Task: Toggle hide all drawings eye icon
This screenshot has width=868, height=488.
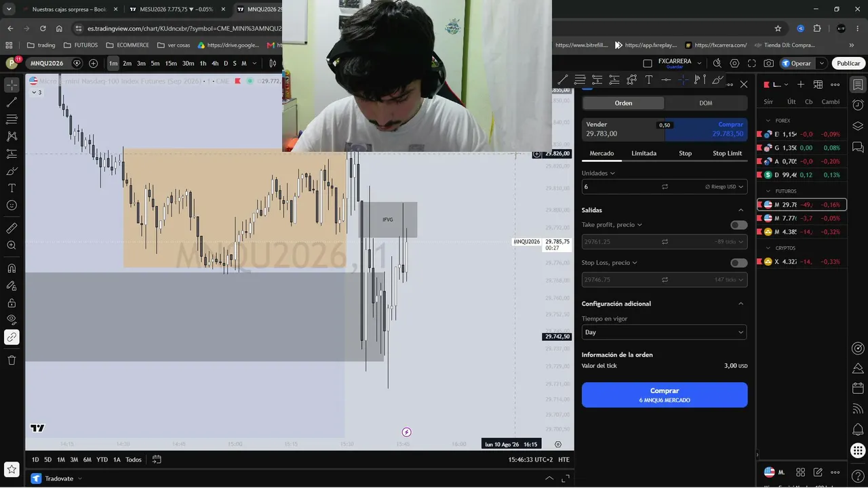Action: click(x=12, y=320)
